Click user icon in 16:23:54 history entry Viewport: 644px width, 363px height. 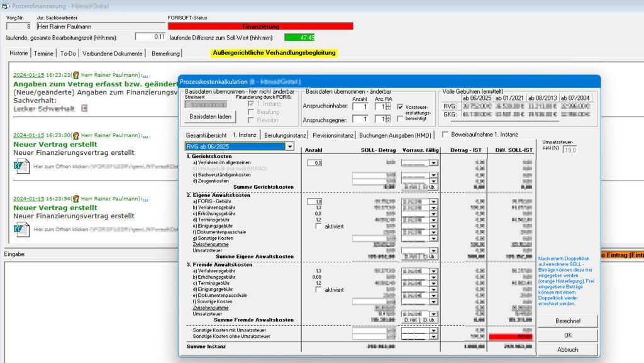[75, 199]
